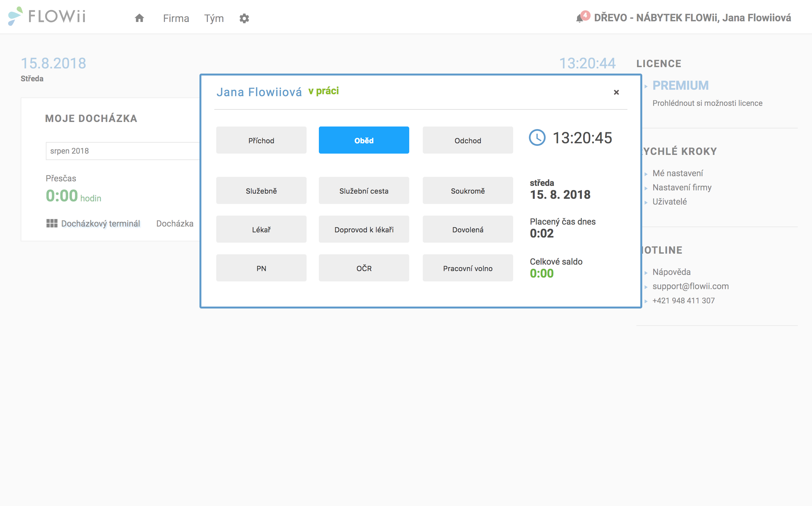The width and height of the screenshot is (812, 506).
Task: Open the Nápověda link
Action: coord(671,272)
